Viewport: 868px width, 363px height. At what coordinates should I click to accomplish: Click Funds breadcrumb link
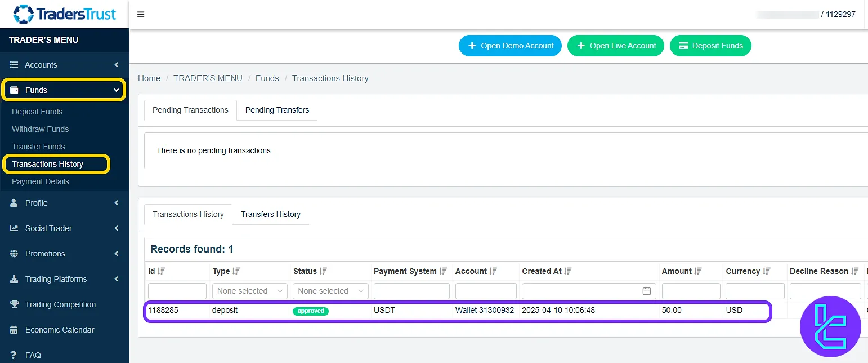pos(267,78)
